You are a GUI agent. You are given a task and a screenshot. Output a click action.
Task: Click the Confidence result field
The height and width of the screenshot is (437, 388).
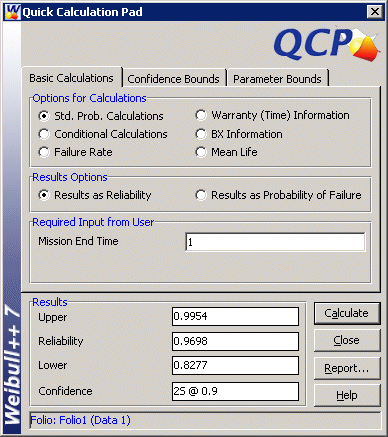(x=235, y=391)
